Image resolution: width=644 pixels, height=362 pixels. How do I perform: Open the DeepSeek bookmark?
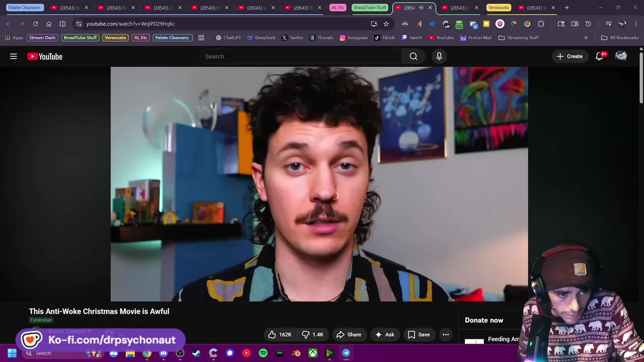point(261,38)
